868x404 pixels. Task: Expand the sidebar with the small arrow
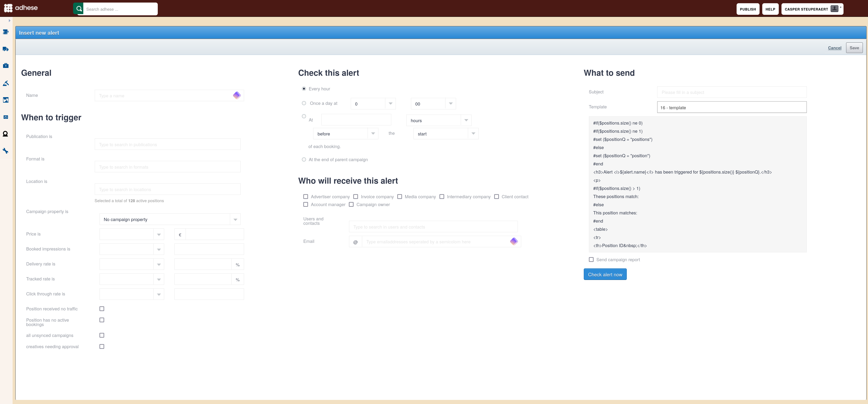click(10, 21)
